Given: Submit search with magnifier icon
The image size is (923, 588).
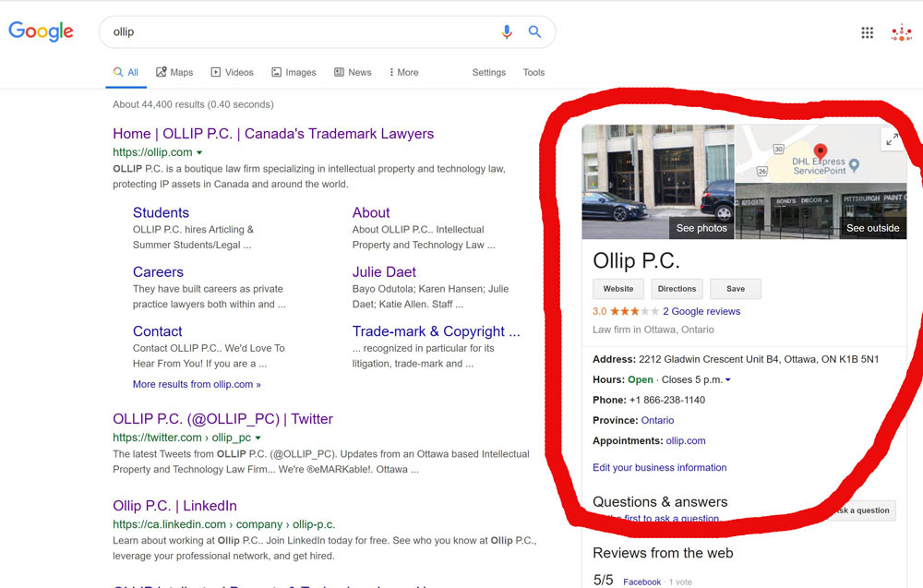Looking at the screenshot, I should [534, 31].
